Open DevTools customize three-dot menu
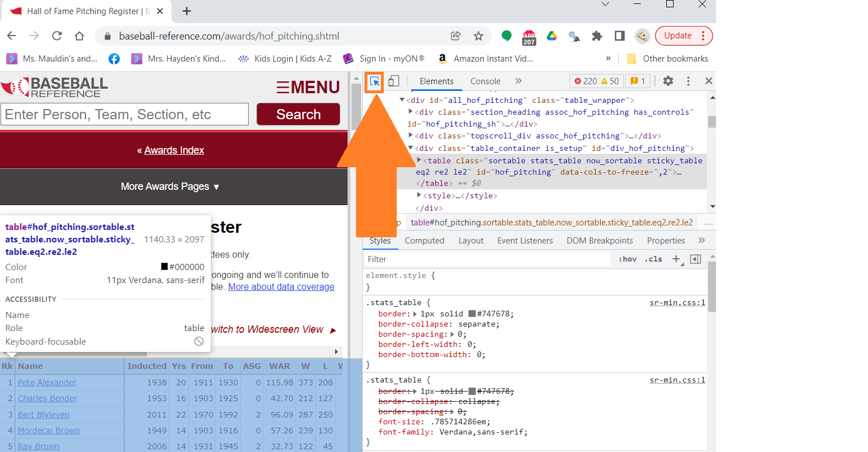Screen dimensions: 868x452 point(688,81)
